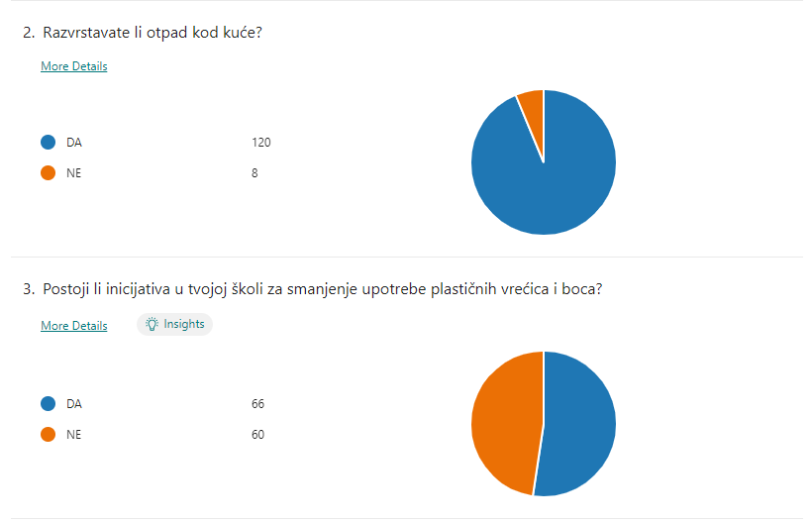812x522 pixels.
Task: Click the Insights button
Action: [x=175, y=324]
